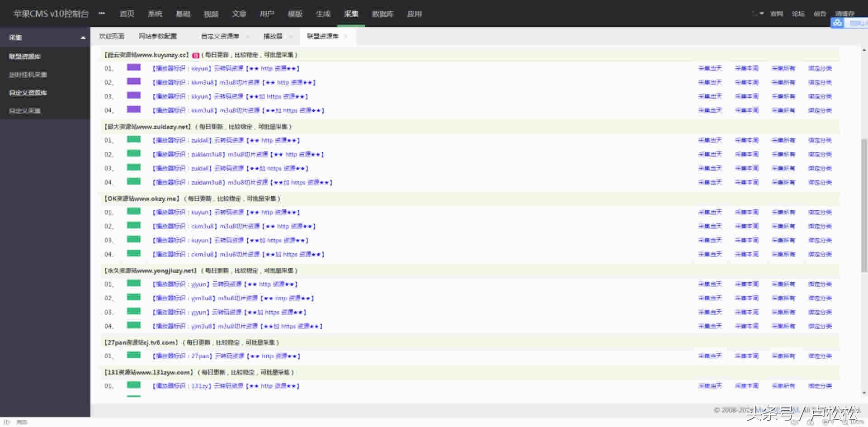
Task: Select 自定义资源库 in the sidebar
Action: [x=28, y=93]
